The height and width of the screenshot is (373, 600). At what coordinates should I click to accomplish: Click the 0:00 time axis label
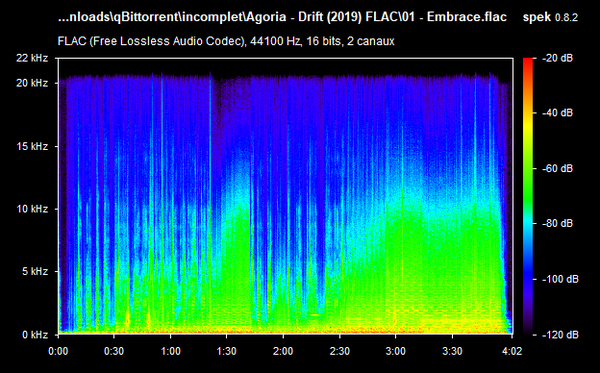coord(58,351)
